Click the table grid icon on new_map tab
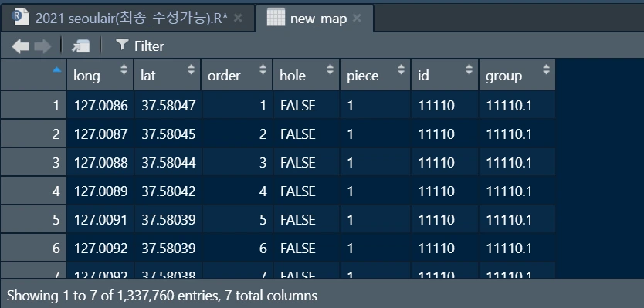The width and height of the screenshot is (644, 308). point(276,17)
